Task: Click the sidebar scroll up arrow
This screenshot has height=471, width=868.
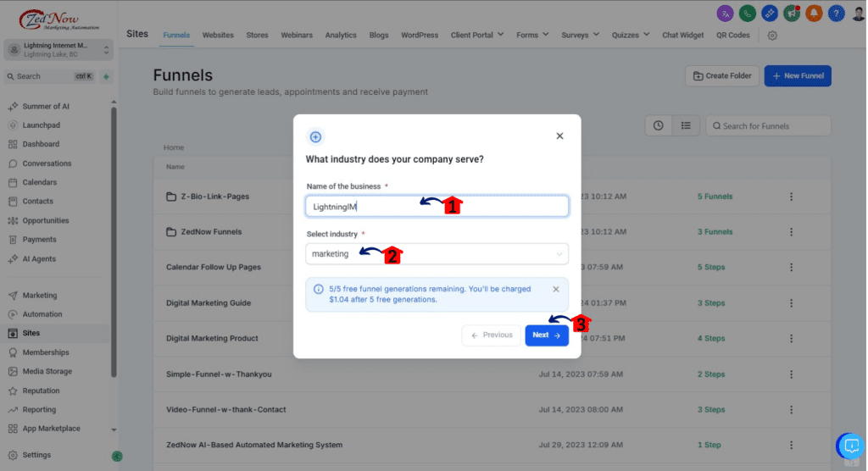Action: tap(114, 102)
